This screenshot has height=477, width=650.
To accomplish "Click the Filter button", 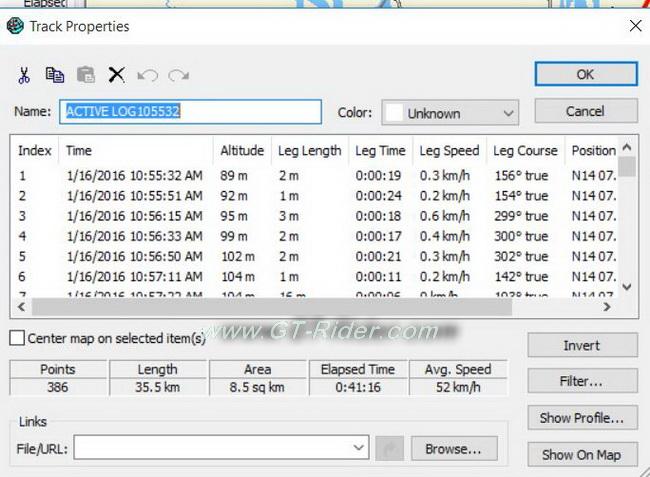I will [582, 381].
